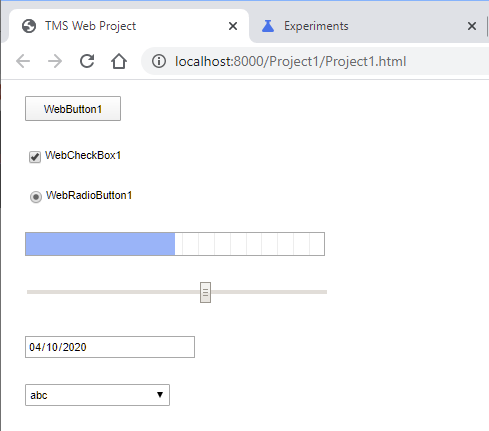
Task: Click the 04/10/2020 date input field
Action: (110, 347)
